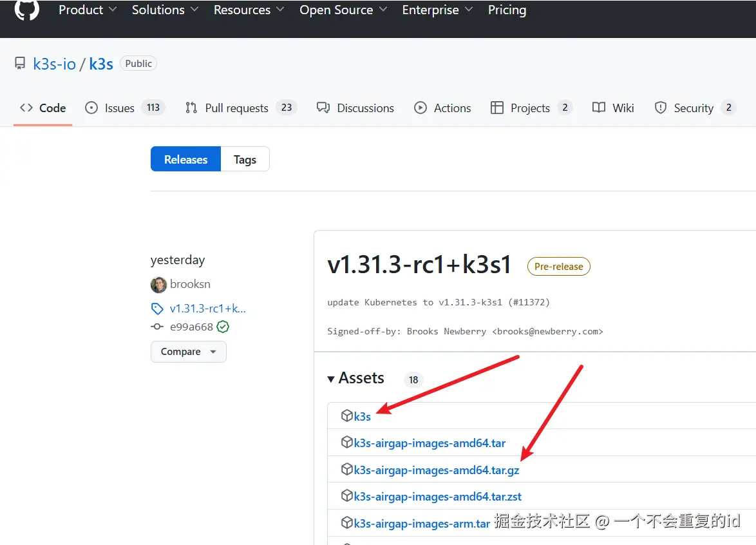The width and height of the screenshot is (756, 545).
Task: Open the Security tab
Action: (x=695, y=108)
